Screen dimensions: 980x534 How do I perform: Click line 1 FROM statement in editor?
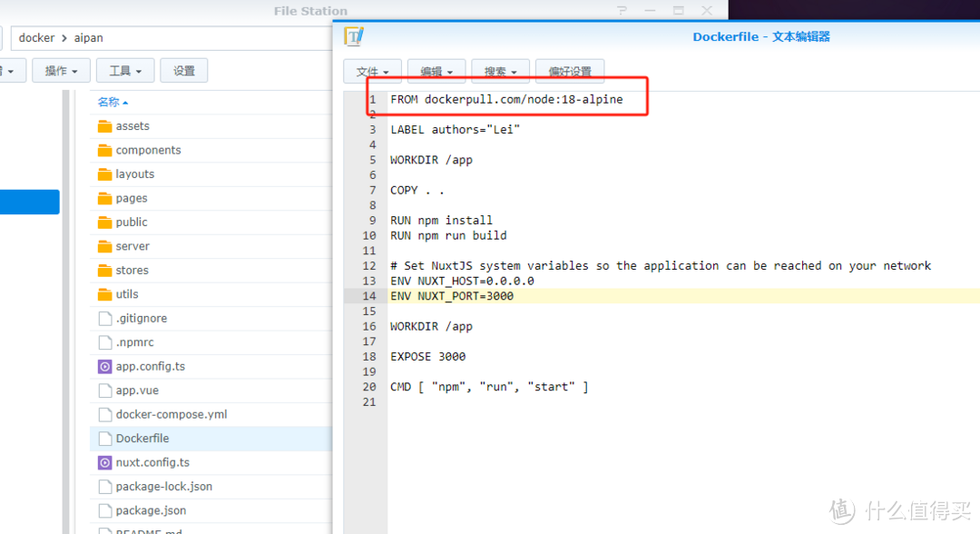coord(506,99)
